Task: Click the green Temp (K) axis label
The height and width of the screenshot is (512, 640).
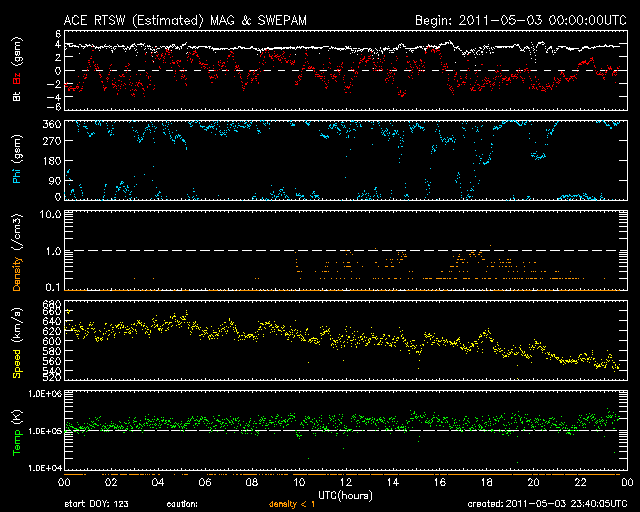Action: (18, 430)
